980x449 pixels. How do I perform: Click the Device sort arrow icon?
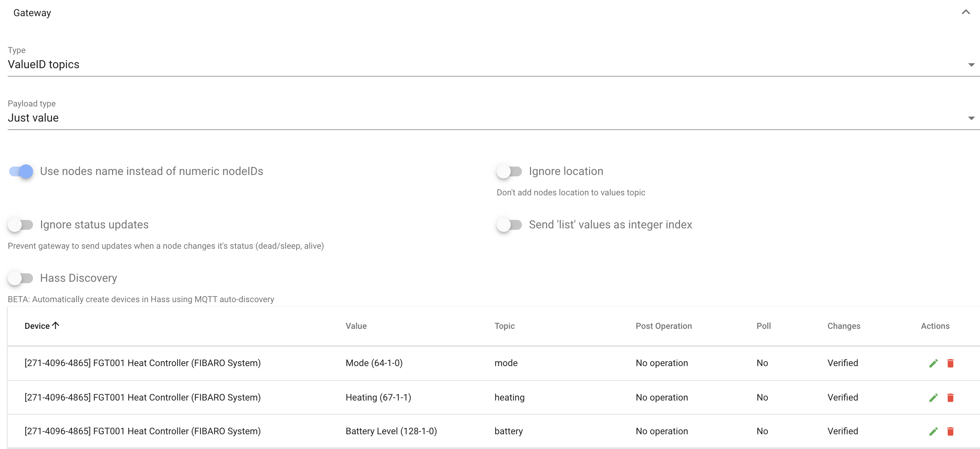55,325
